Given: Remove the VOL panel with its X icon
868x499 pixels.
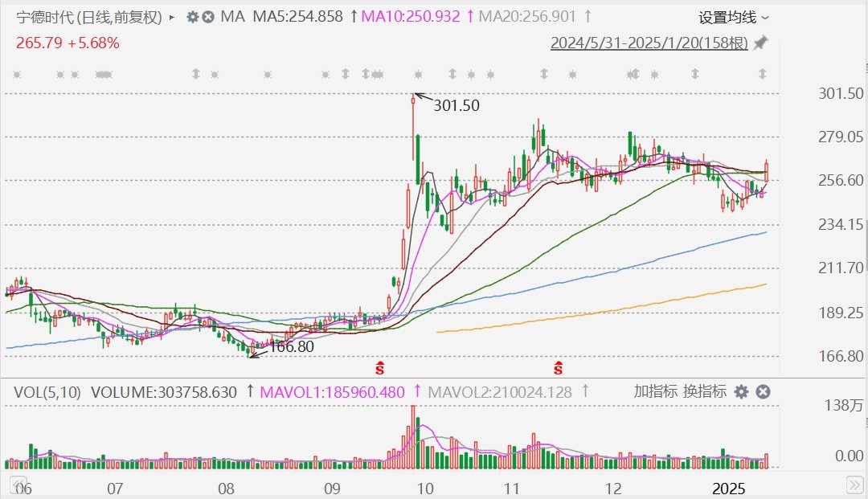Looking at the screenshot, I should coord(764,392).
